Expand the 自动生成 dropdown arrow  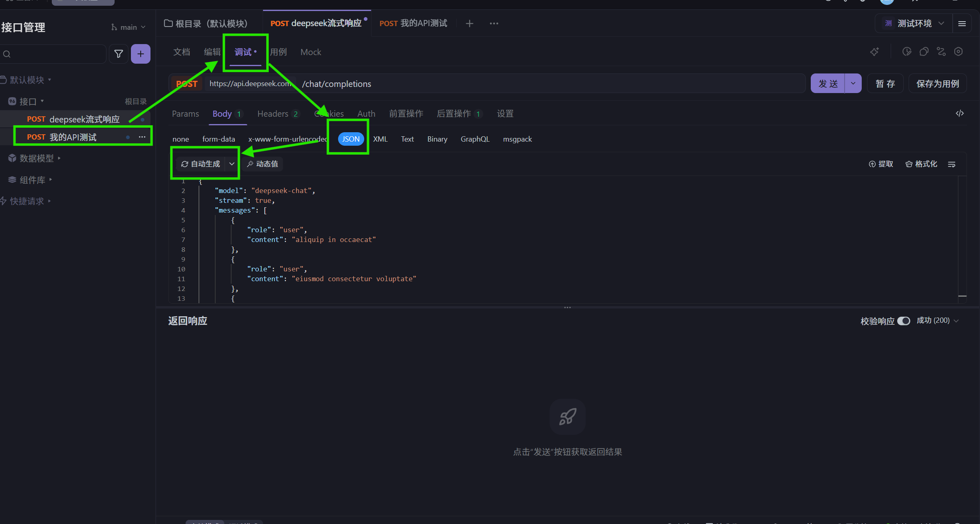232,164
